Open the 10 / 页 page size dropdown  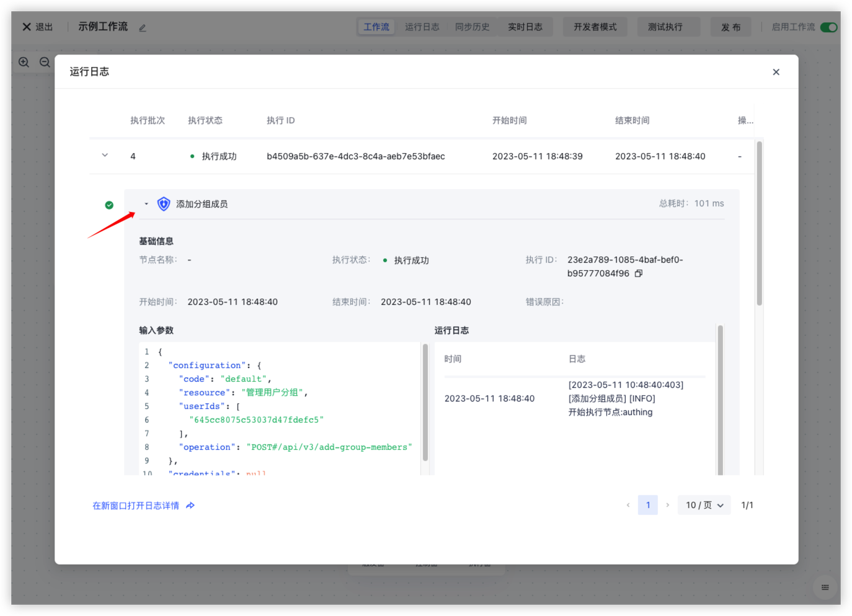[704, 505]
